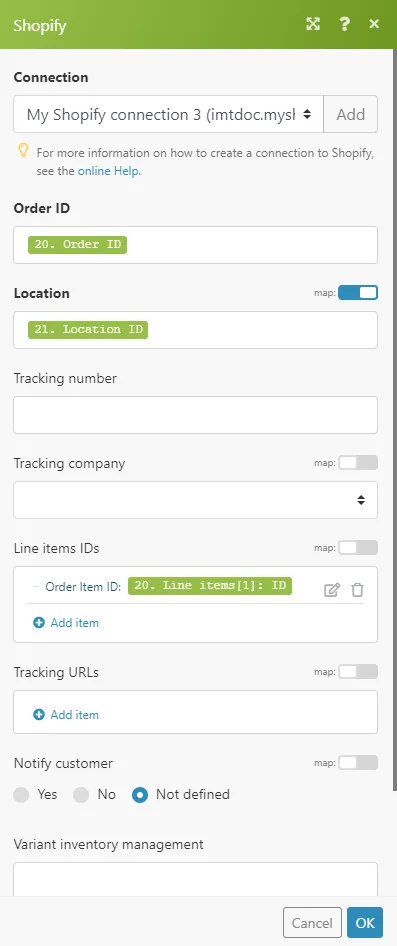Click the expand fullscreen icon in header
This screenshot has height=946, width=397.
tap(313, 24)
